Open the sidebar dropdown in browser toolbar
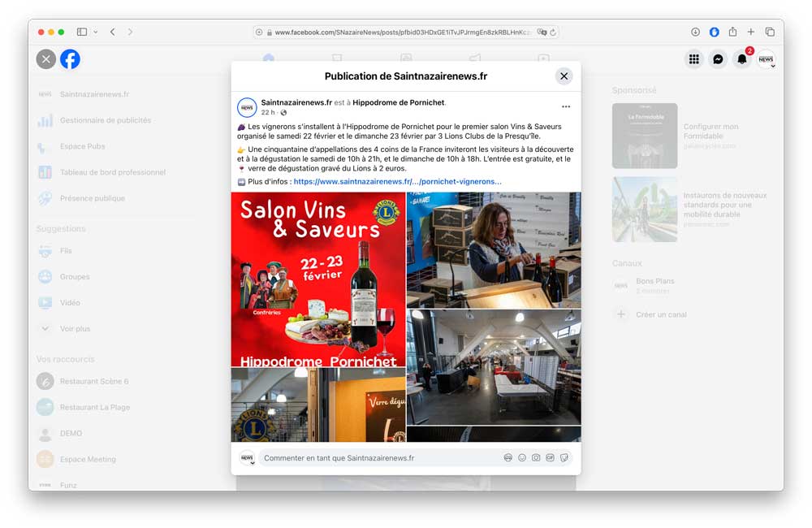The height and width of the screenshot is (528, 812). tap(94, 32)
